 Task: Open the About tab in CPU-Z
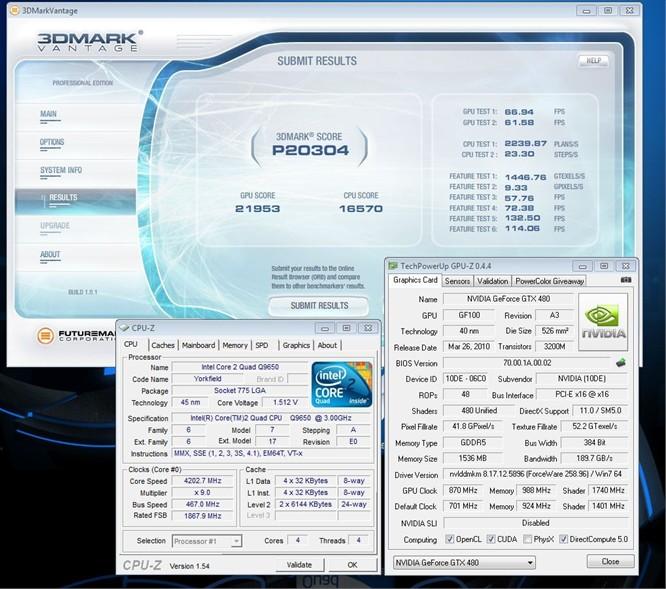click(x=327, y=345)
